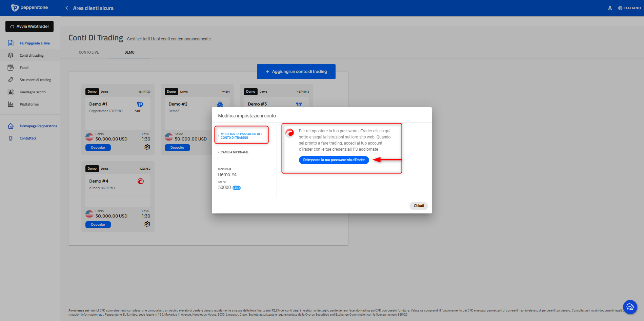
Task: Open settings gear on Demo #4 card
Action: click(x=147, y=224)
